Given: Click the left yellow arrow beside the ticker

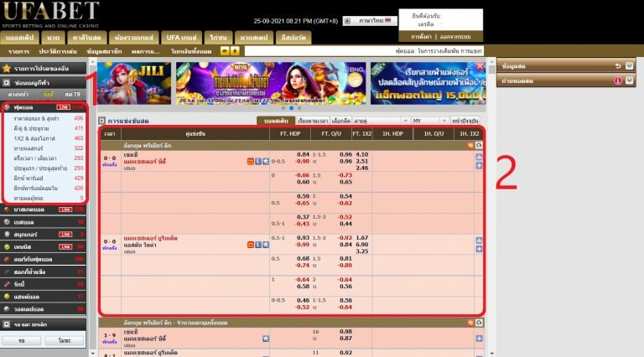Looking at the screenshot, I should click(225, 51).
